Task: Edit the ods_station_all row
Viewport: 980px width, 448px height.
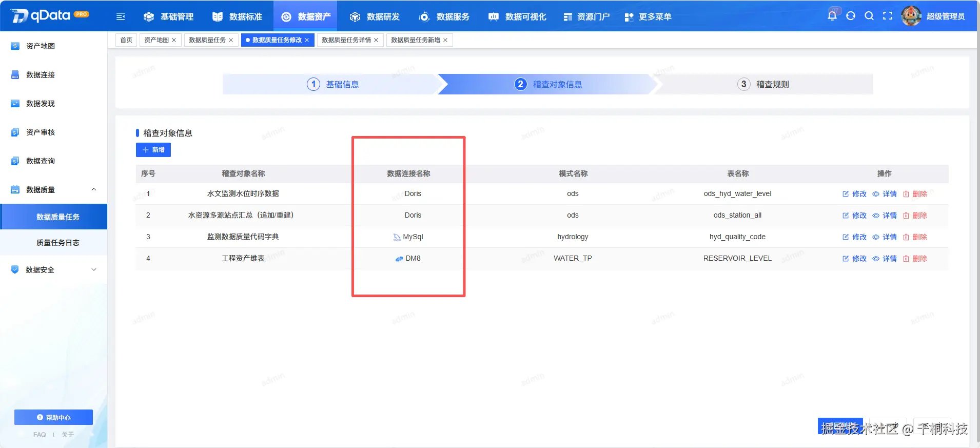Action: coord(854,216)
